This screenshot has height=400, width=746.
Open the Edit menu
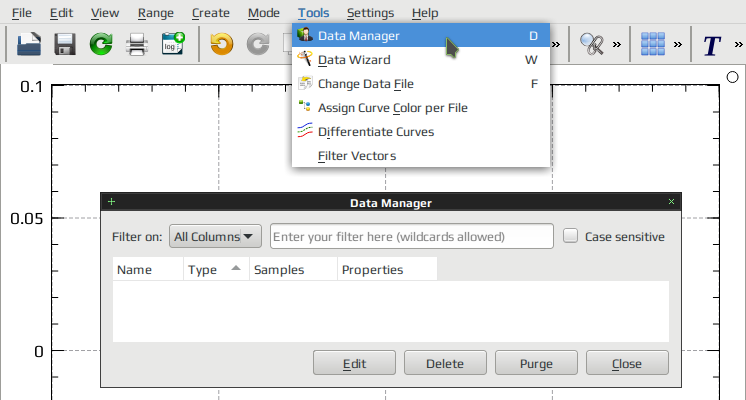pos(61,13)
